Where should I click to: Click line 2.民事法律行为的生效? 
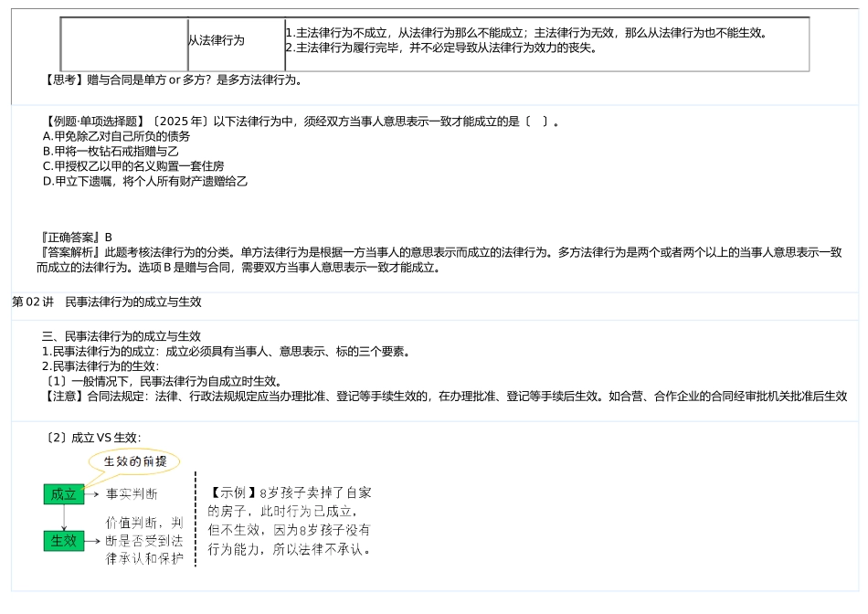point(101,366)
